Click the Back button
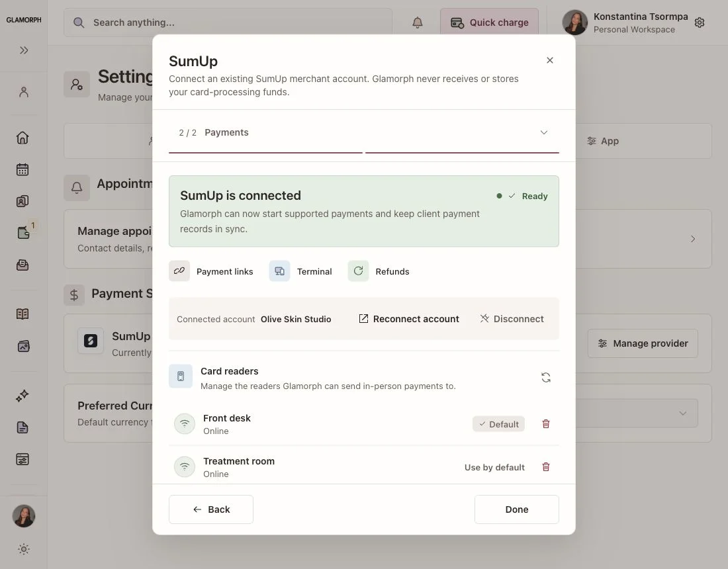 coord(211,509)
